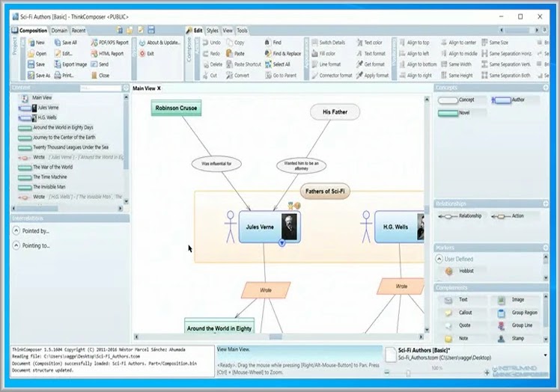
Task: Click Switch Details in the ribbon
Action: [x=328, y=43]
